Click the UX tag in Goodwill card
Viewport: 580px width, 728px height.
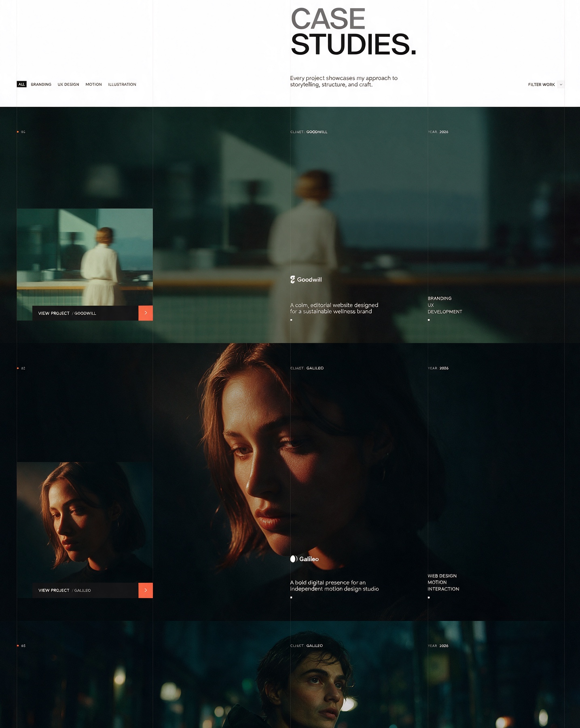point(431,305)
